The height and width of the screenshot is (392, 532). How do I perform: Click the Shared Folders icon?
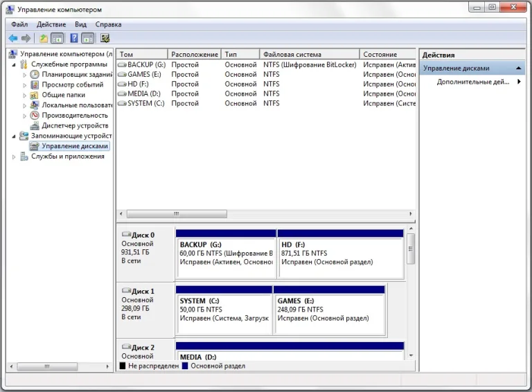34,95
